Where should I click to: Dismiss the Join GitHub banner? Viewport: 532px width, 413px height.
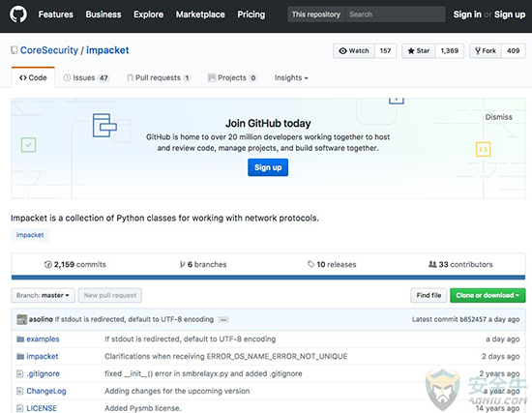[x=498, y=117]
